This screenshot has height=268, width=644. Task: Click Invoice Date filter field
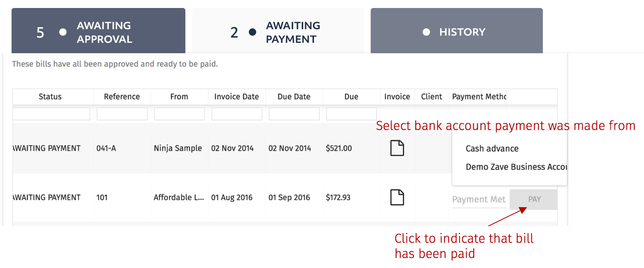(x=237, y=114)
